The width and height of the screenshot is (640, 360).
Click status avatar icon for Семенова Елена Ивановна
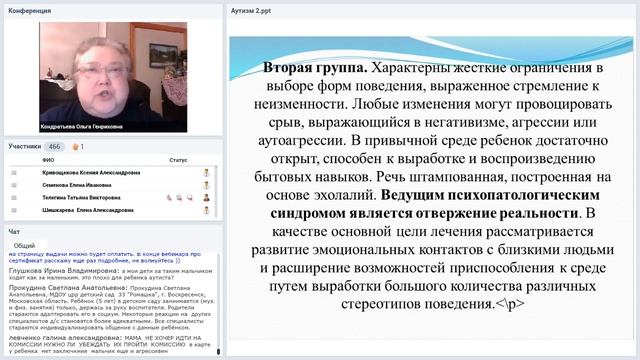[x=207, y=185]
